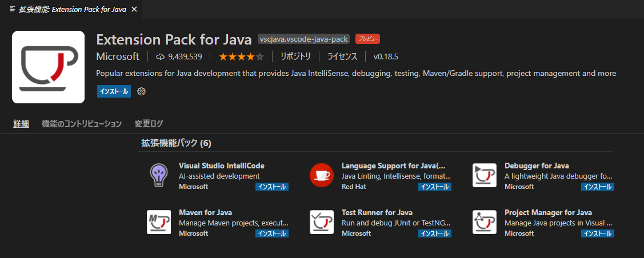This screenshot has height=258, width=644.
Task: Click the Microsoft publisher under Project Manager for Java
Action: tap(519, 233)
